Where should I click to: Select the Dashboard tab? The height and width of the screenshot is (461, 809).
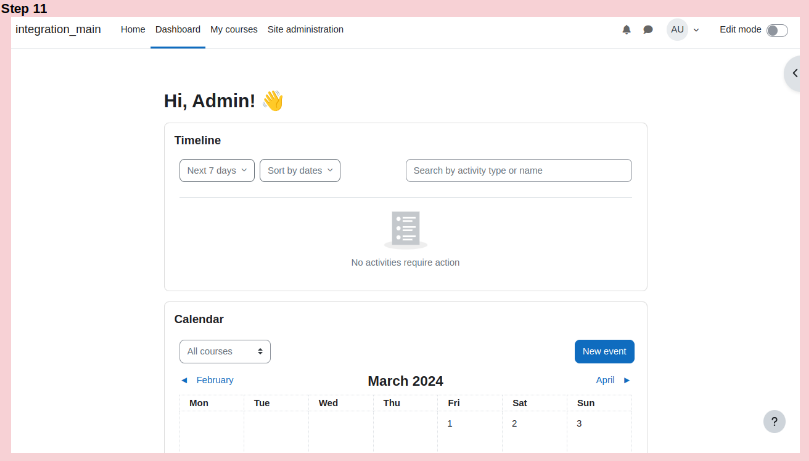tap(177, 30)
